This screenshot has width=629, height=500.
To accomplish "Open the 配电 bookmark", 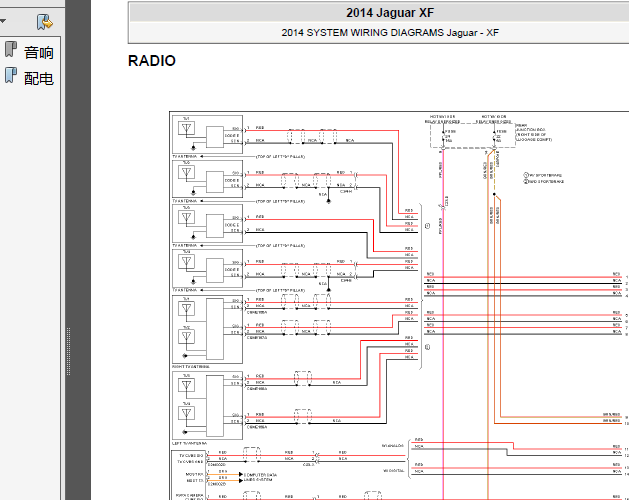I will (x=39, y=78).
